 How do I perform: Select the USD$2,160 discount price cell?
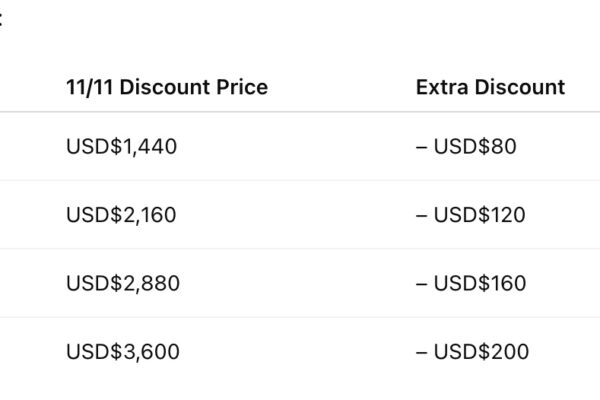[121, 215]
